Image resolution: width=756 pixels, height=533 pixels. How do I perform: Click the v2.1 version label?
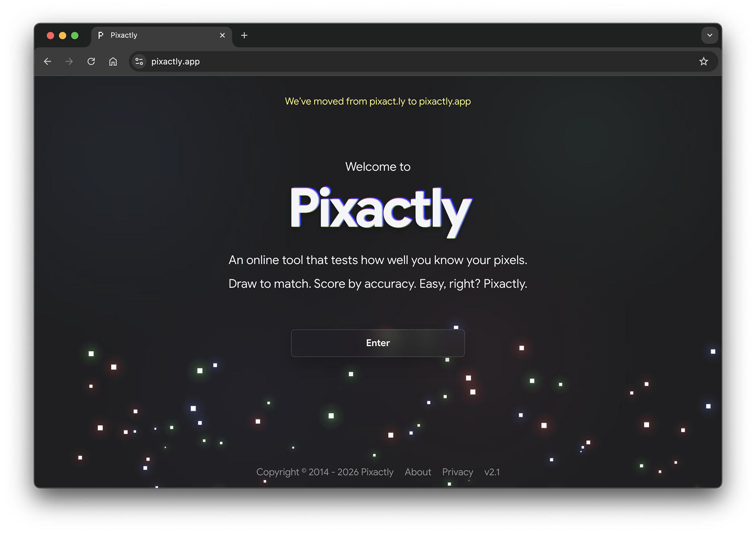coord(491,472)
